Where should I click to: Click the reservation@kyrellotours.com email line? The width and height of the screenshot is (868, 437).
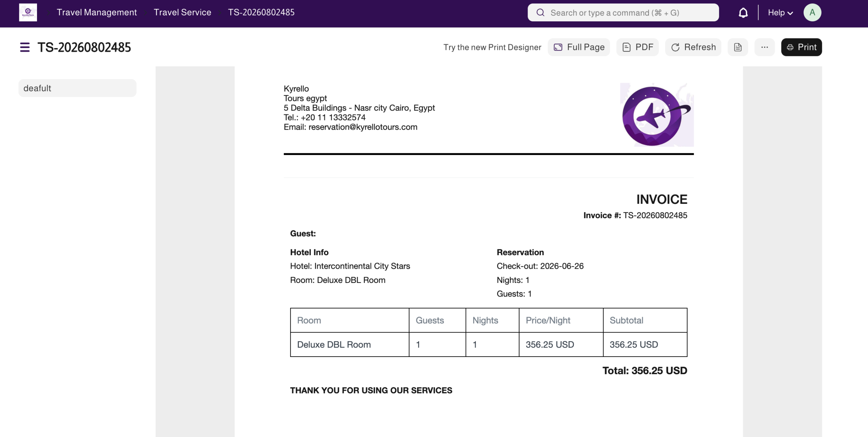tap(350, 127)
